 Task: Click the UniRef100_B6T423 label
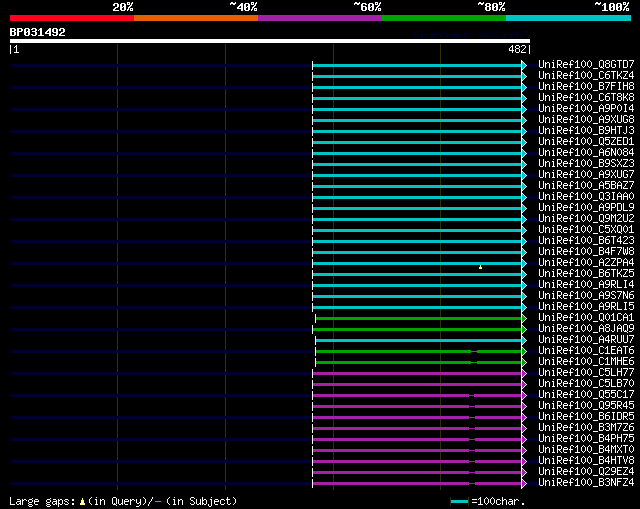[x=586, y=241]
